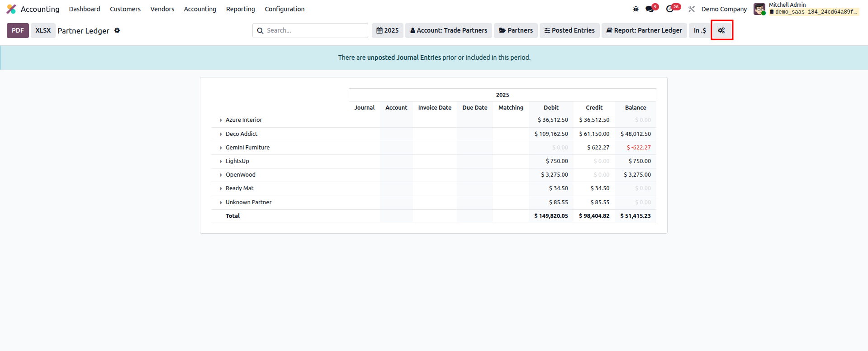
Task: Open the Vendors menu
Action: (x=162, y=9)
